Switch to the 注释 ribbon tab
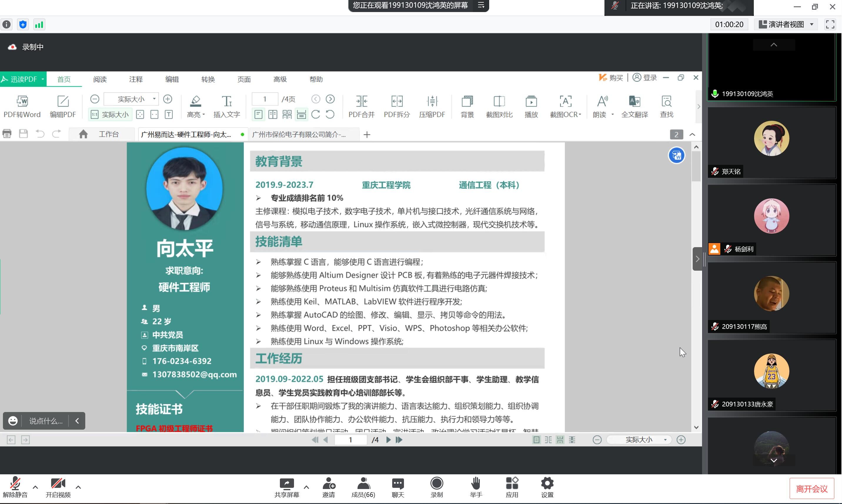 click(x=136, y=79)
